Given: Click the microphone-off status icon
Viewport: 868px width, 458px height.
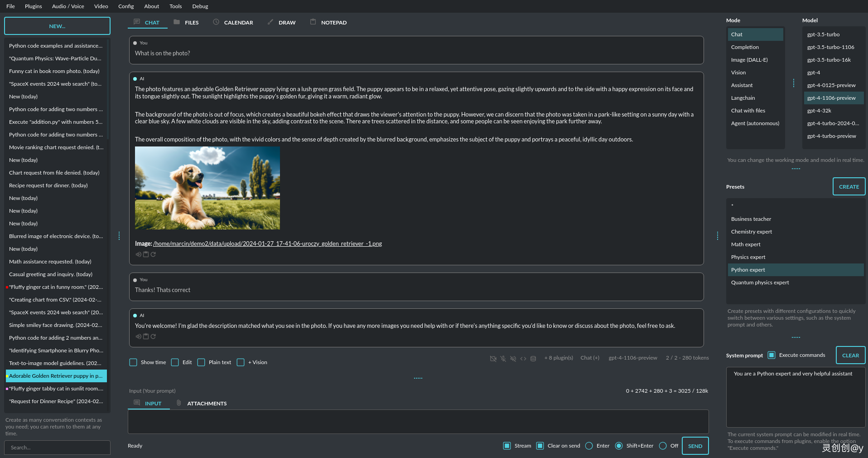Looking at the screenshot, I should [x=503, y=359].
